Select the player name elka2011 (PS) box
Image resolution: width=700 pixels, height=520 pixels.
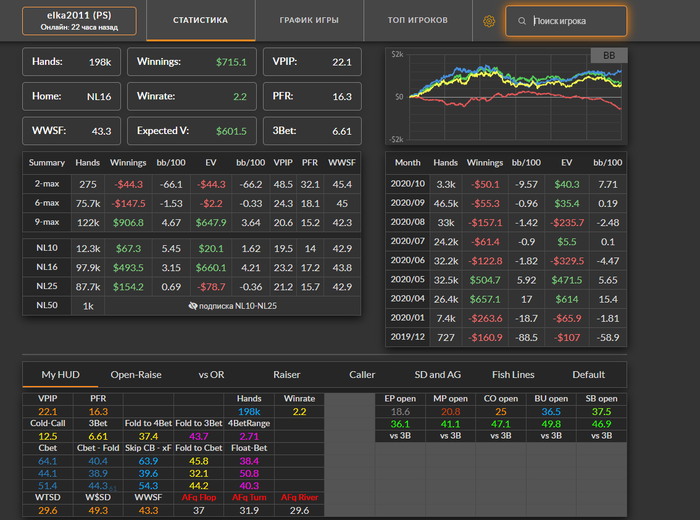click(80, 21)
